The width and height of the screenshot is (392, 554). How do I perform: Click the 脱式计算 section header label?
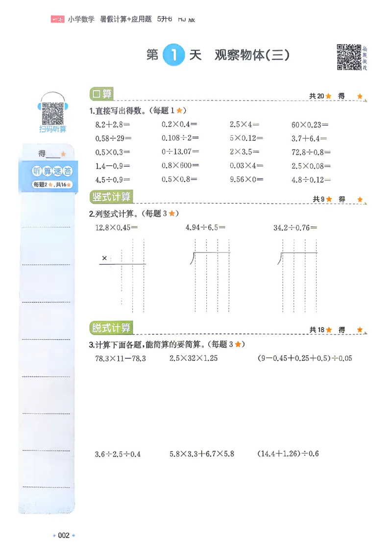pos(111,327)
